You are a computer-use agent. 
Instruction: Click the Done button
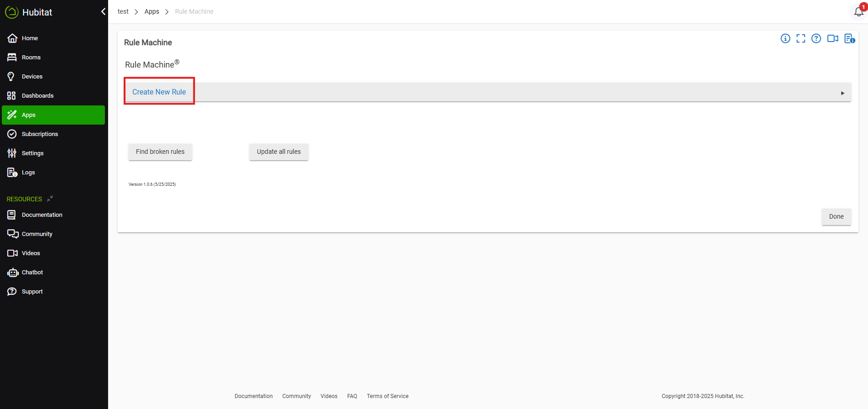click(x=837, y=216)
